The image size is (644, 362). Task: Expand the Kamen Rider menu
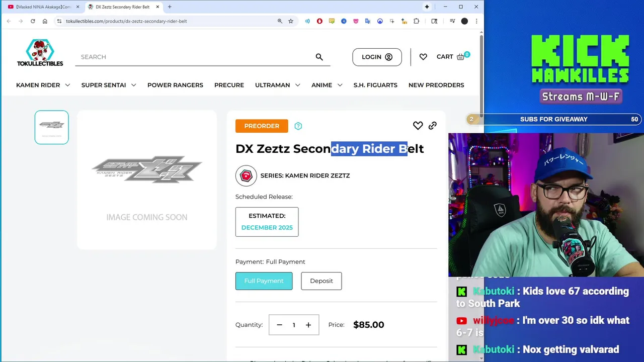[43, 85]
